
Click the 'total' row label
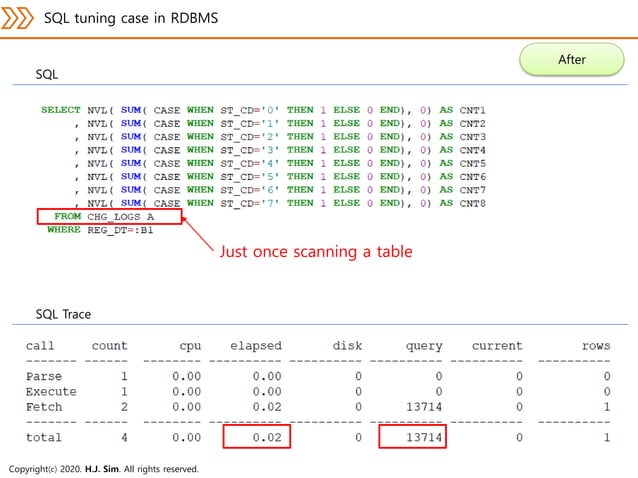point(44,438)
